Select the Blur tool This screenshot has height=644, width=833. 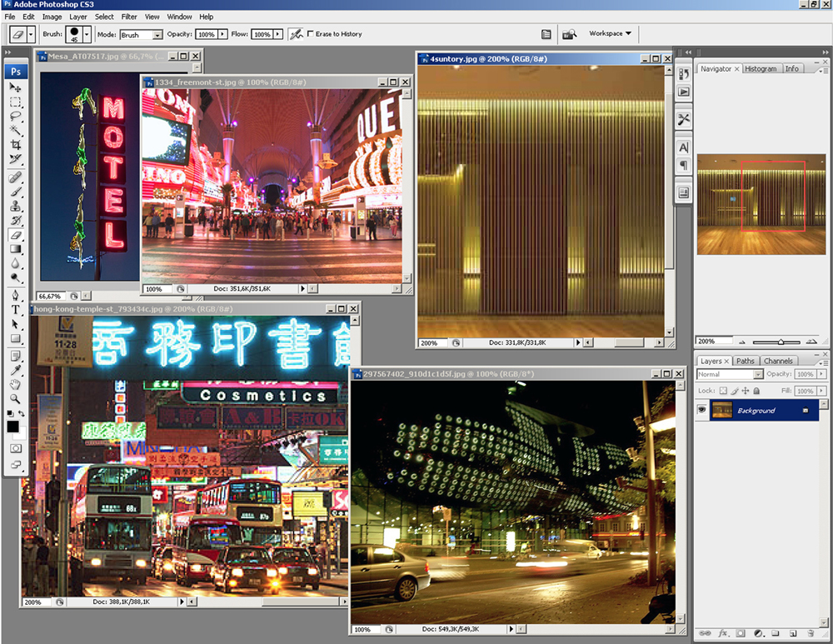coord(15,263)
